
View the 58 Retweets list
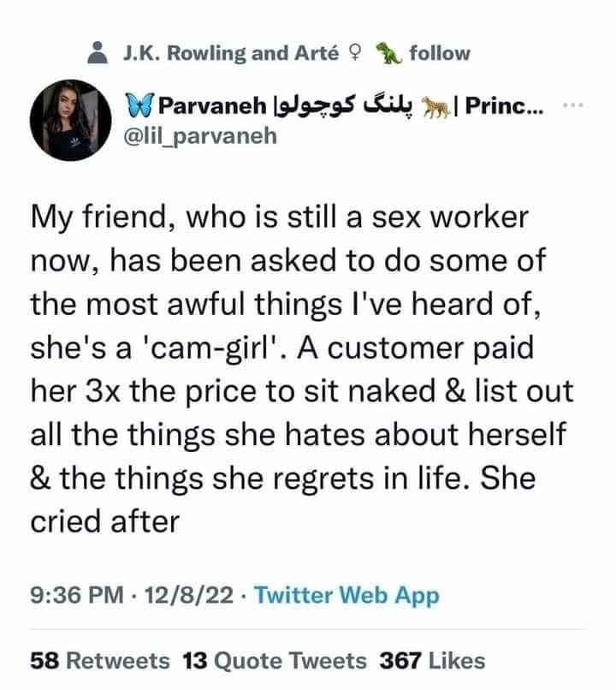tap(100, 661)
